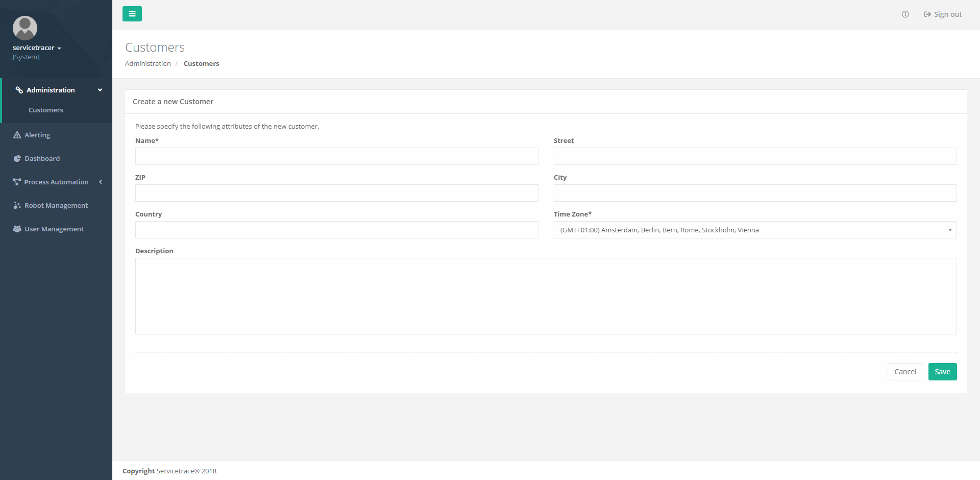Viewport: 980px width, 480px height.
Task: Open the Alerting menu label
Action: point(37,135)
